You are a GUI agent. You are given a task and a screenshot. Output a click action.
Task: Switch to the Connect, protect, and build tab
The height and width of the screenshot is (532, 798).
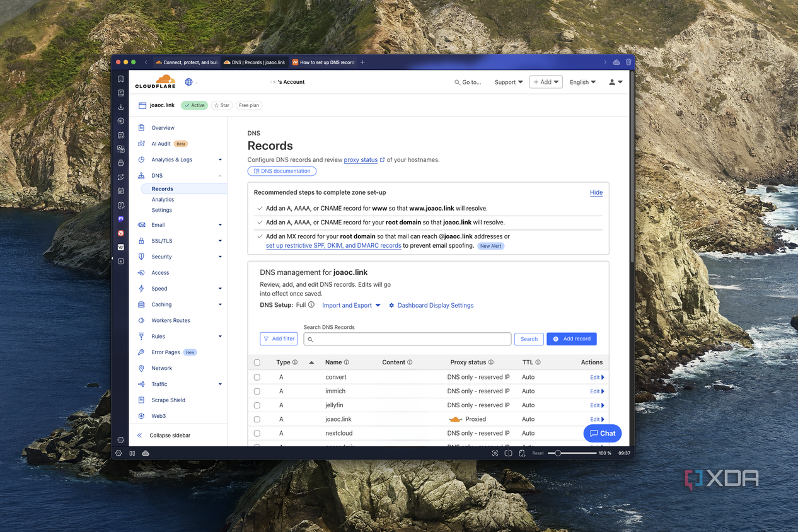(187, 62)
